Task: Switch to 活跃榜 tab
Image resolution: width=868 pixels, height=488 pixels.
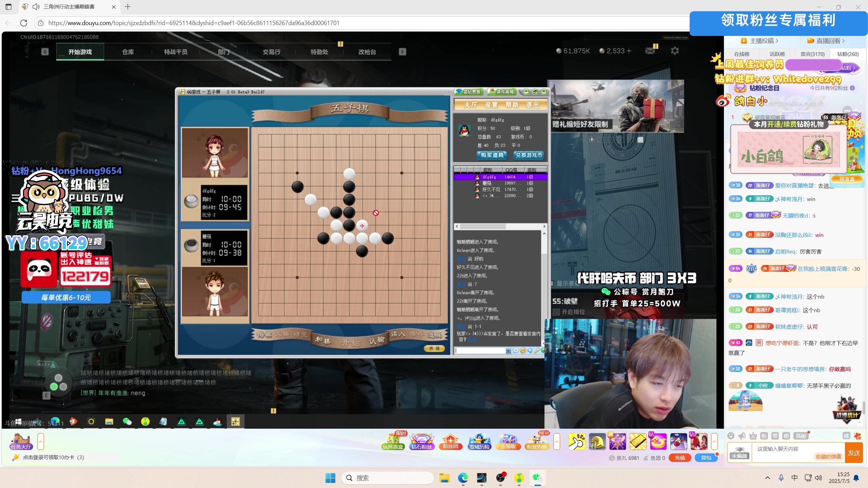Action: coord(777,54)
